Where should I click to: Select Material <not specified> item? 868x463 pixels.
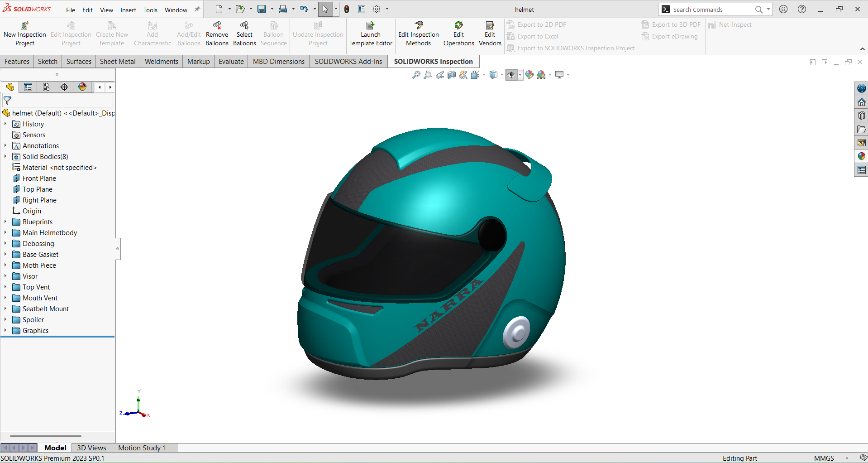coord(60,167)
